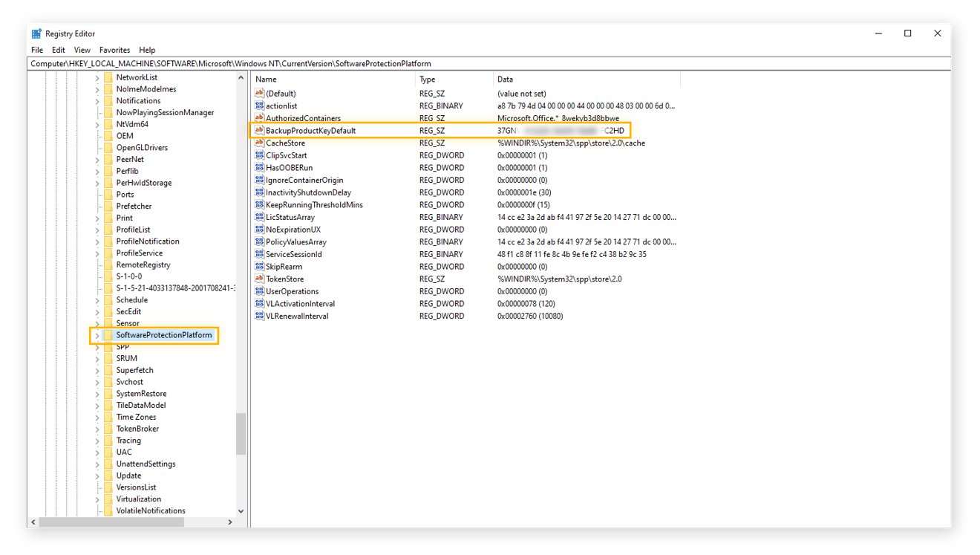Expand the Schedule registry key
980x555 pixels.
coord(97,299)
